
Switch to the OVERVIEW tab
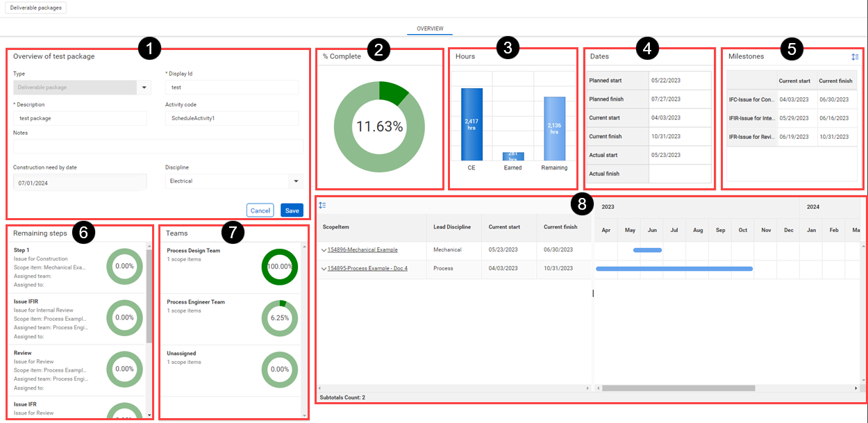[430, 28]
